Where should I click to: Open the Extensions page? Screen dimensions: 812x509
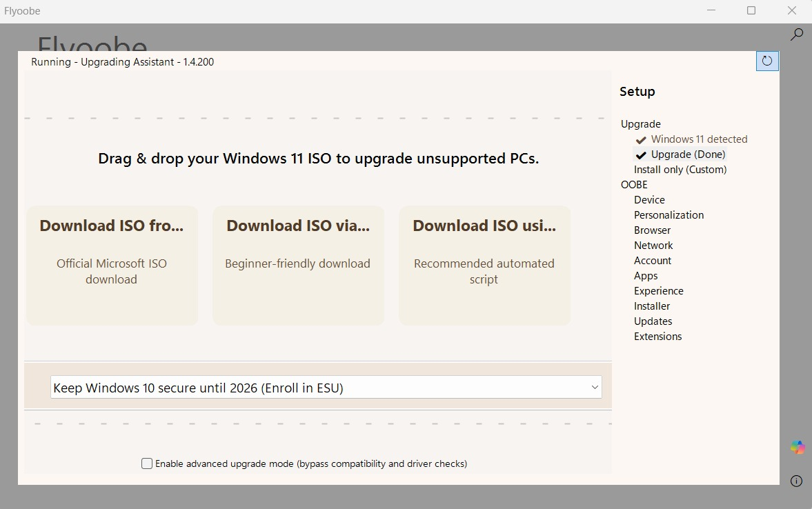coord(657,337)
